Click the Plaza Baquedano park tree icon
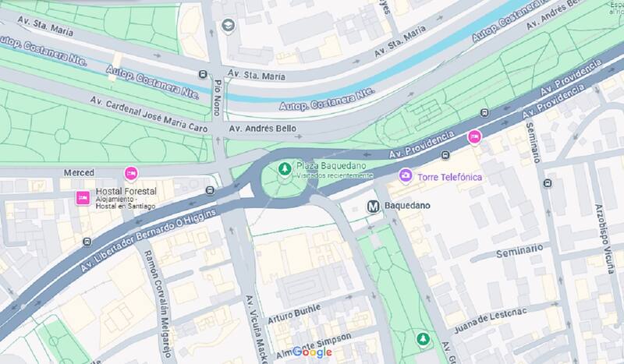The image size is (624, 364). pos(284,169)
